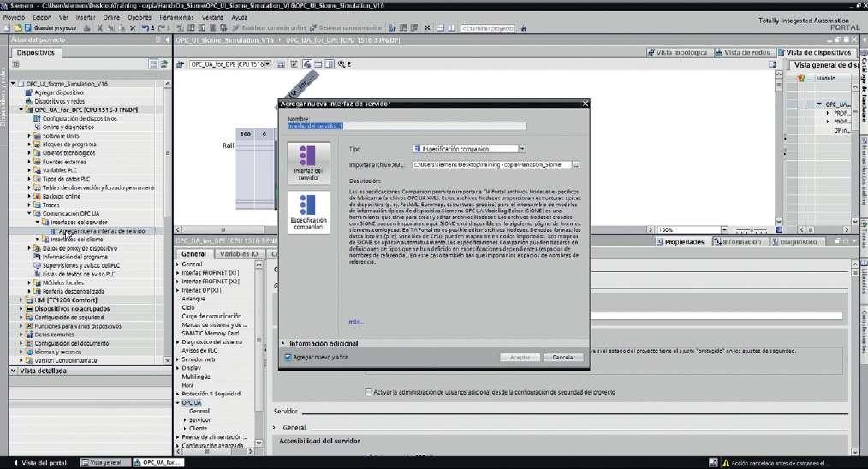Click the más... link in dialog description
This screenshot has width=868, height=469.
(x=355, y=322)
